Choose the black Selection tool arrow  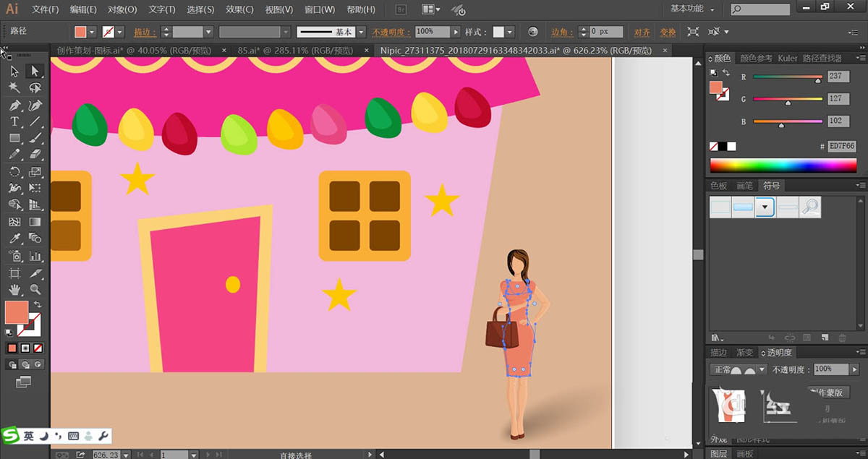pos(14,71)
